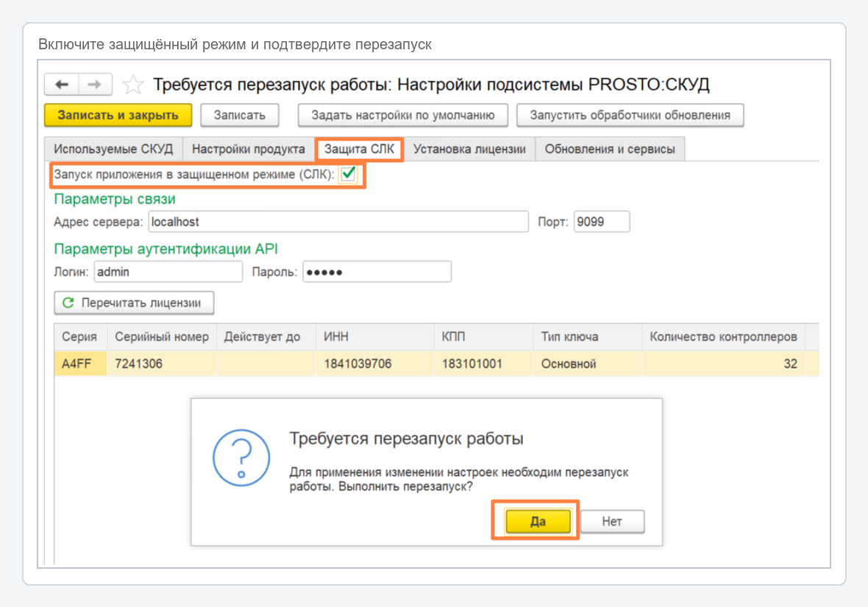Click Задать настройки по умолчанию
Screen dimensions: 868x607
[403, 116]
